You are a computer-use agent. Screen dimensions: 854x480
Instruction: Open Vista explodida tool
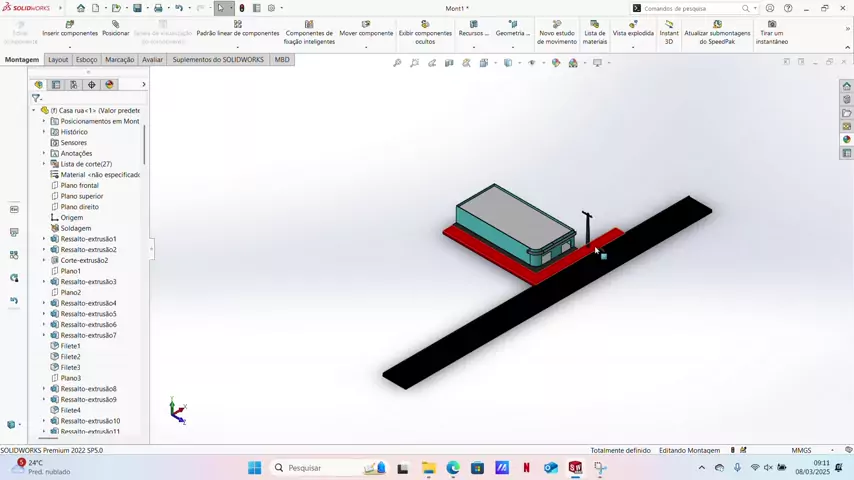[x=633, y=28]
